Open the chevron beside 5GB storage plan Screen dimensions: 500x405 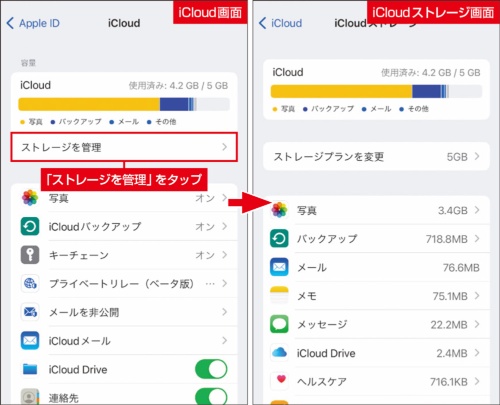point(477,156)
